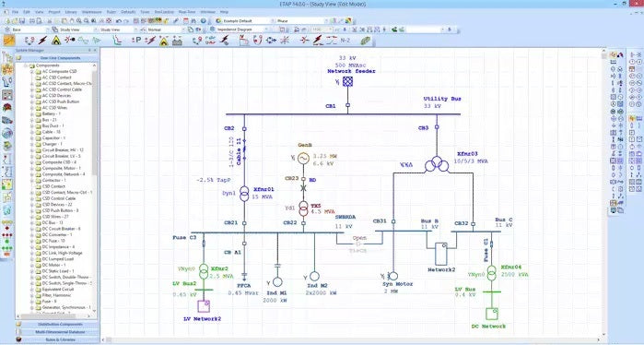Toggle circuit breaker CB22
The width and height of the screenshot is (644, 345).
303,223
